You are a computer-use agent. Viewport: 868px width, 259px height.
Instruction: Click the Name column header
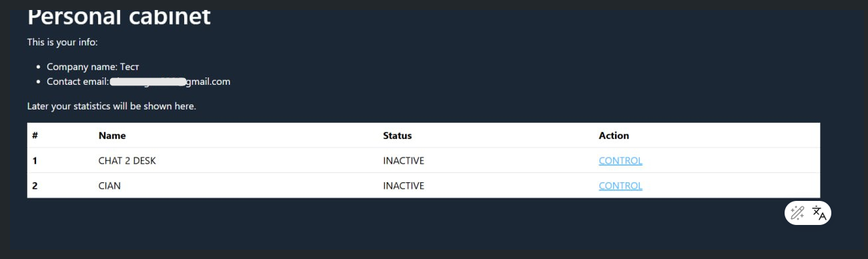pyautogui.click(x=112, y=136)
